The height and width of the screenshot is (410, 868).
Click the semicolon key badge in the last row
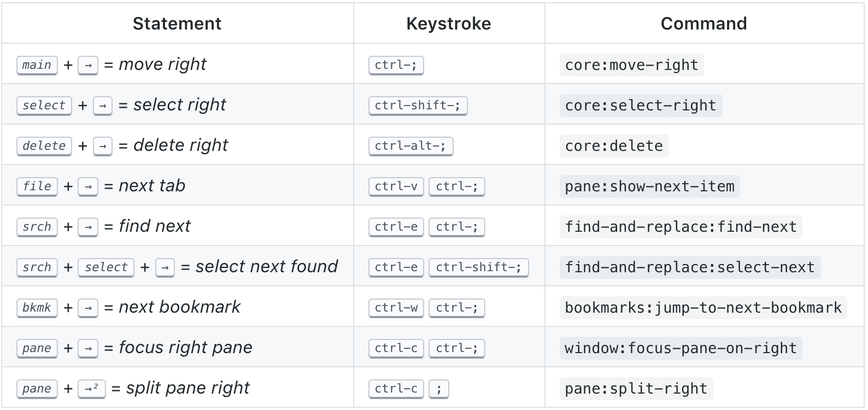point(439,389)
